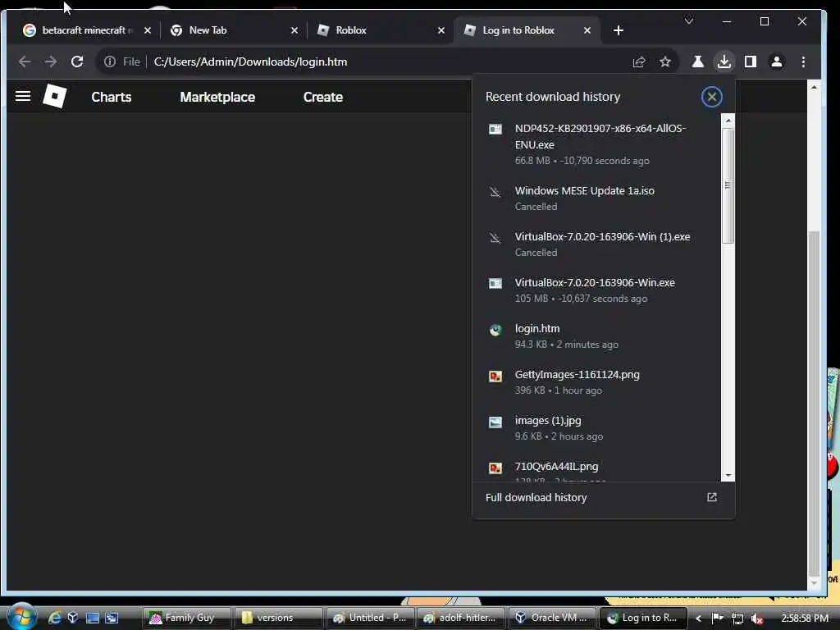Close the betacraft minecraft tab
840x630 pixels.
tap(148, 30)
